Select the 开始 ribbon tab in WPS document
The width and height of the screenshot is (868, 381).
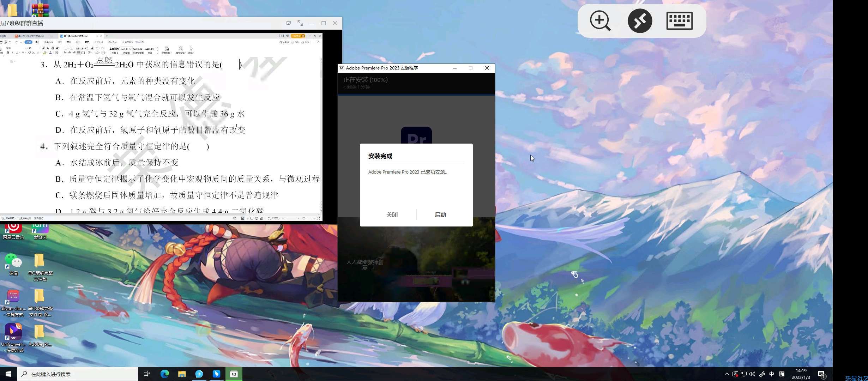pos(28,42)
